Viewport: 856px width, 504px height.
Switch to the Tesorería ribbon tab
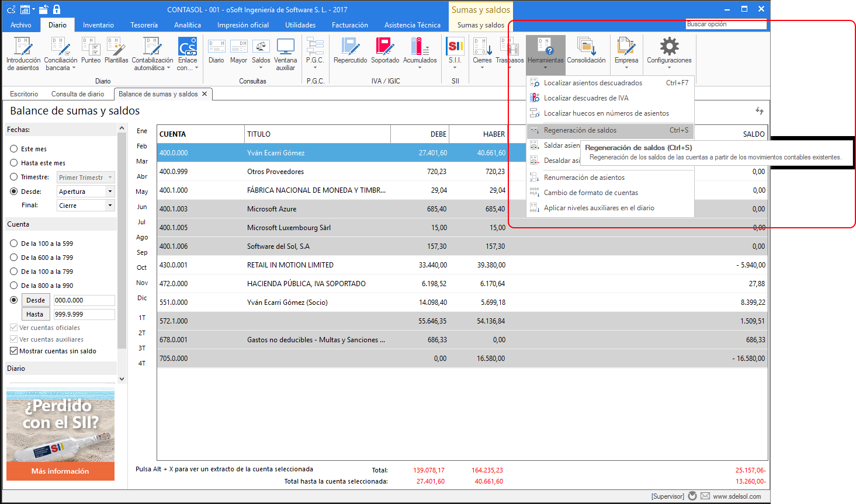click(x=144, y=25)
